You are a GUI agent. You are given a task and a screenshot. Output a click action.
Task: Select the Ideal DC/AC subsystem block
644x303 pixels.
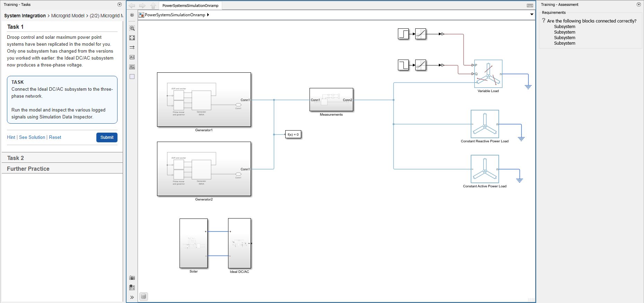coord(240,243)
